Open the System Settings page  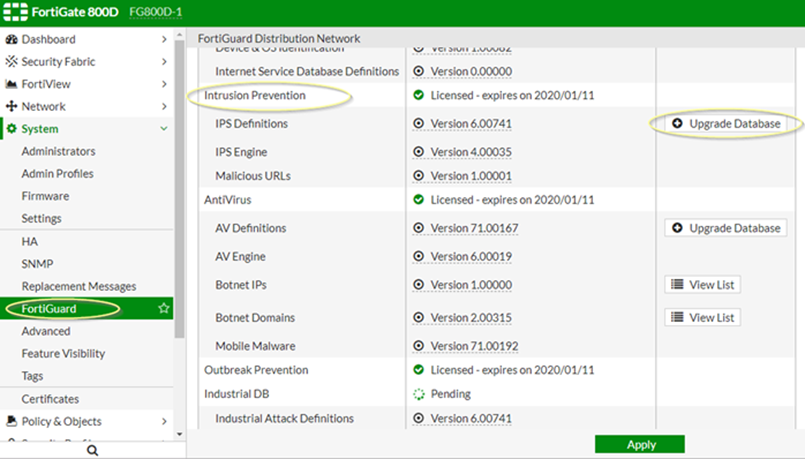point(42,219)
